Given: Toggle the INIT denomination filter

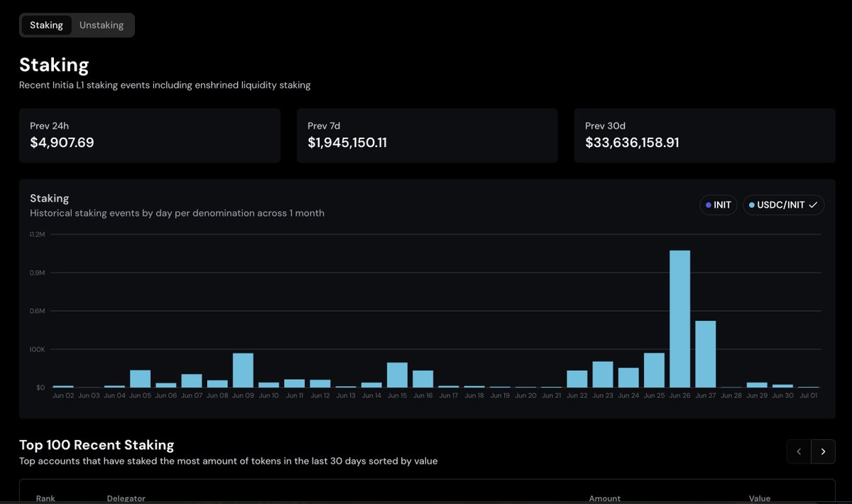Looking at the screenshot, I should coord(719,205).
